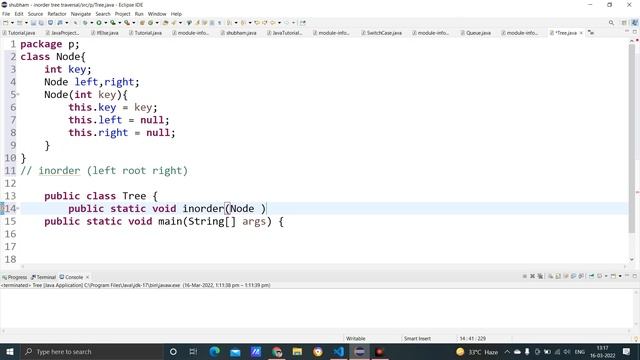This screenshot has height=360, width=640.
Task: Click Remove All Terminated Launches icon
Action: point(540,276)
